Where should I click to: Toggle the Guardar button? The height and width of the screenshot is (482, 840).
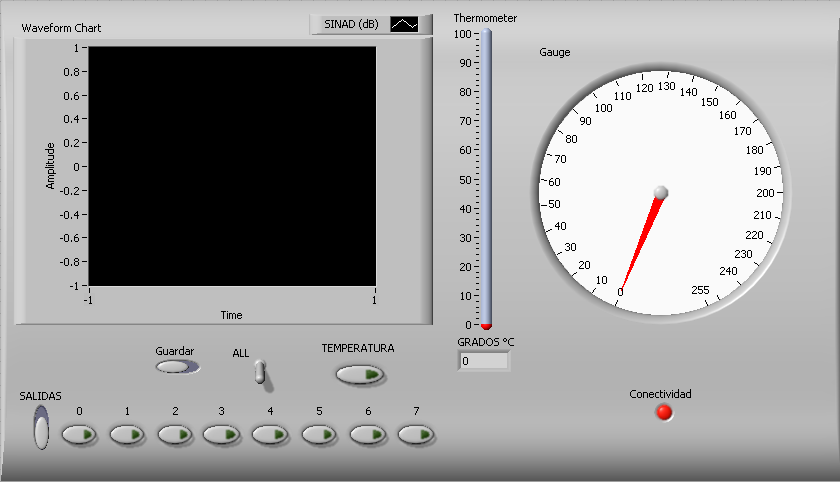(177, 367)
